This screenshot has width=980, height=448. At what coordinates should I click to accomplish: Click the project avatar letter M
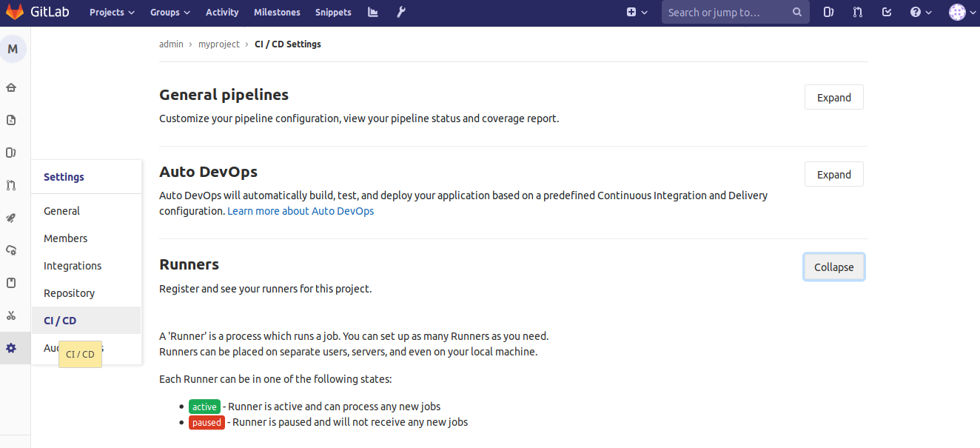(x=13, y=50)
